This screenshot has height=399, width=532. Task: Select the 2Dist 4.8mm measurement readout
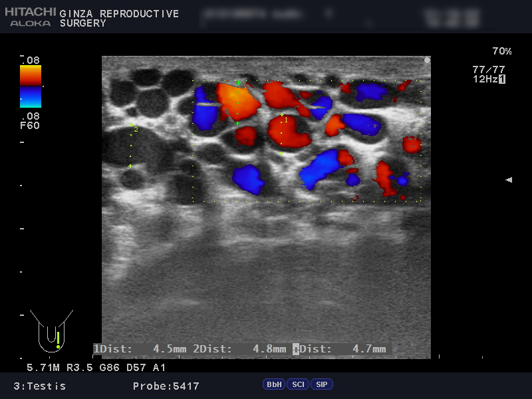[240, 348]
